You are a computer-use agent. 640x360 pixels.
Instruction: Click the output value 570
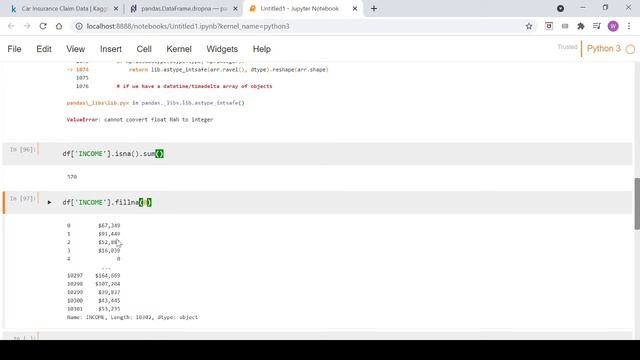click(x=72, y=177)
